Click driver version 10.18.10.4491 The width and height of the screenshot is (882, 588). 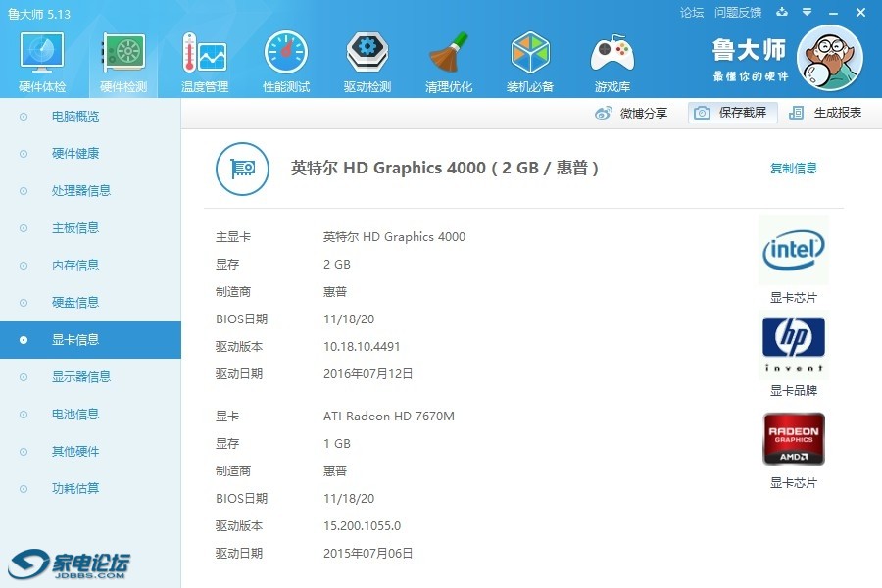pyautogui.click(x=362, y=347)
